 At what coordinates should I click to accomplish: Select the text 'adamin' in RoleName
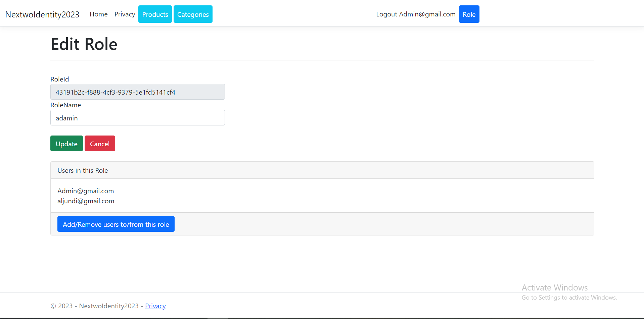click(66, 118)
